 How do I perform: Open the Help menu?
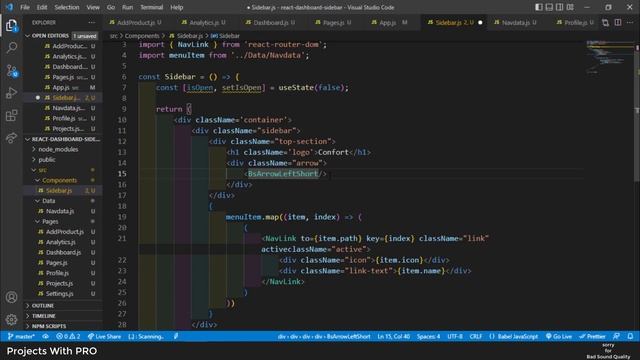click(x=176, y=7)
